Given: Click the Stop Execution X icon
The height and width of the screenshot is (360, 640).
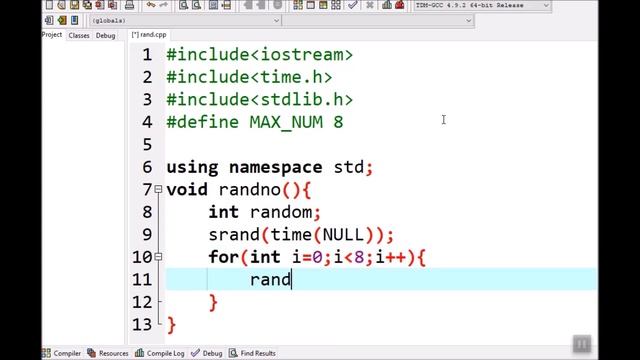Looking at the screenshot, I should [370, 5].
